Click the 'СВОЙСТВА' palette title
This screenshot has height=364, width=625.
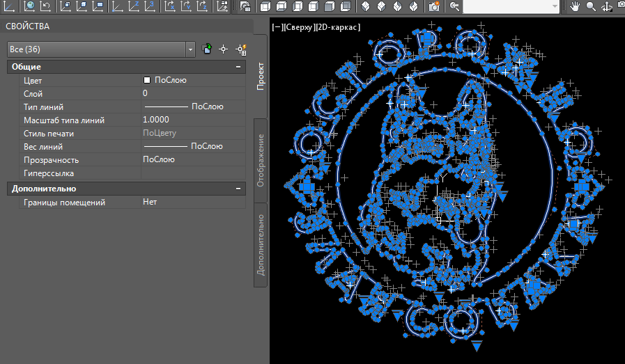(x=27, y=26)
